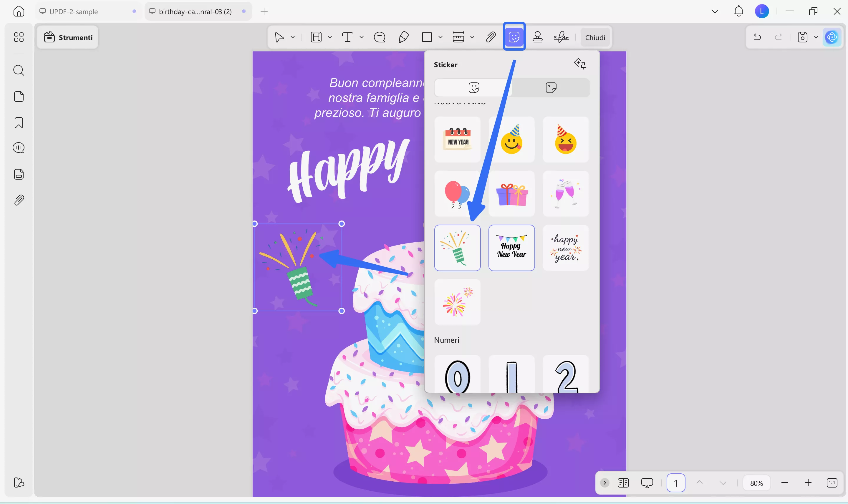This screenshot has height=504, width=848.
Task: Select the Text editing tool
Action: (x=347, y=37)
